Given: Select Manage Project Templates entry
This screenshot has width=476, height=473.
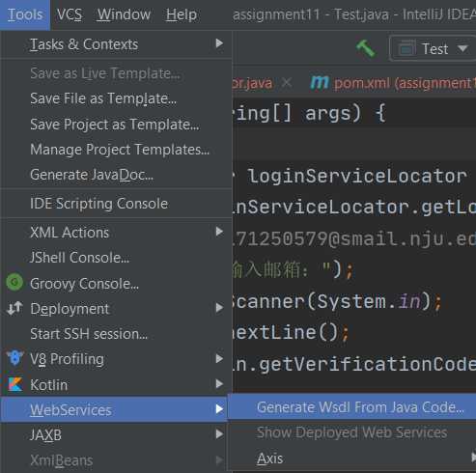Looking at the screenshot, I should [116, 150].
